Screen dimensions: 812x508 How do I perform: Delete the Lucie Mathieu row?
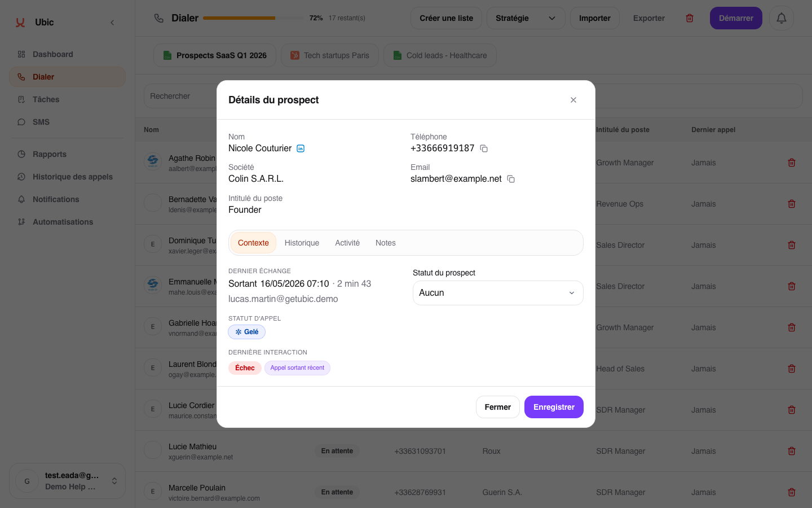[x=792, y=451]
